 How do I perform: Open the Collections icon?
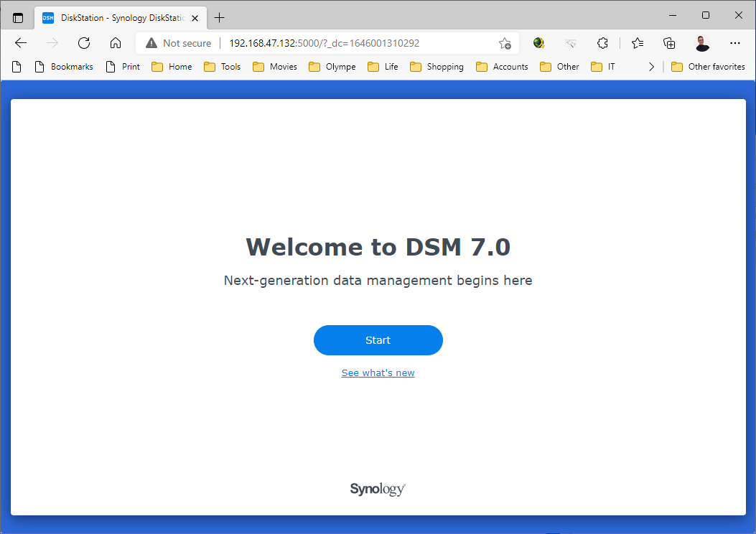click(x=669, y=43)
